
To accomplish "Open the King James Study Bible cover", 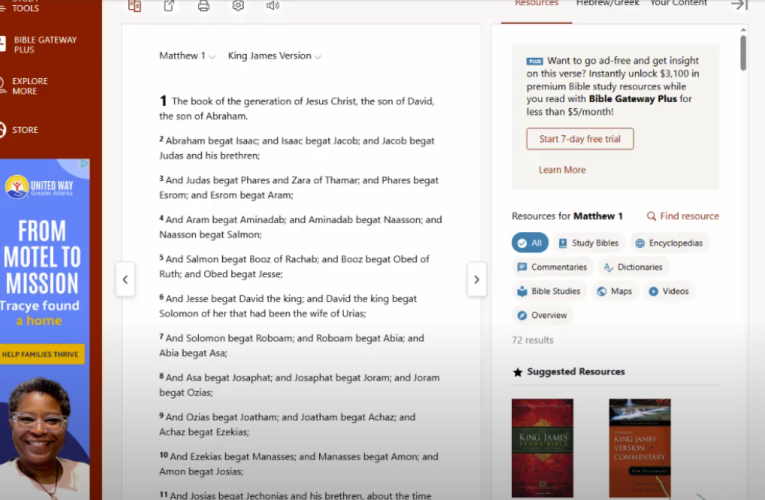I will (x=543, y=448).
